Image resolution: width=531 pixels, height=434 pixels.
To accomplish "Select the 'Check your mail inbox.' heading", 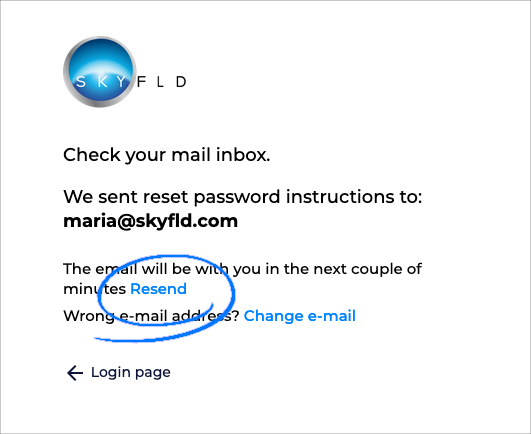I will point(167,155).
